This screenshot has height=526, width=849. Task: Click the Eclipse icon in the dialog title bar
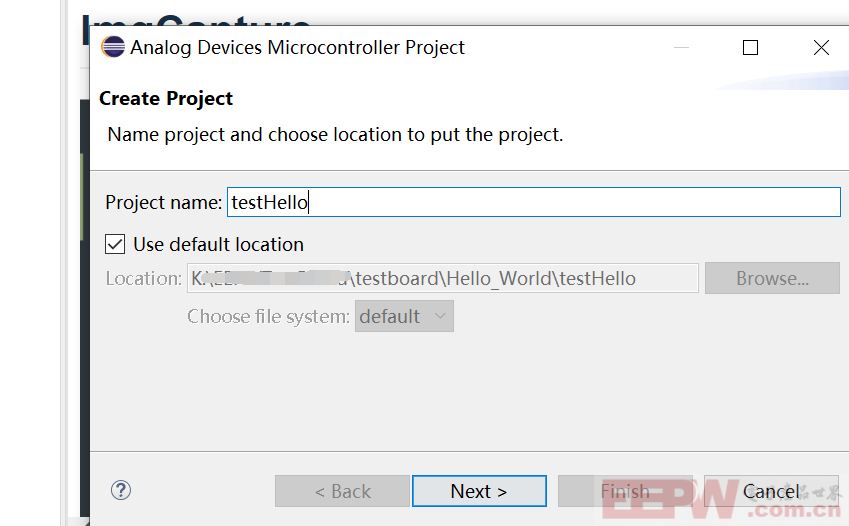(113, 47)
